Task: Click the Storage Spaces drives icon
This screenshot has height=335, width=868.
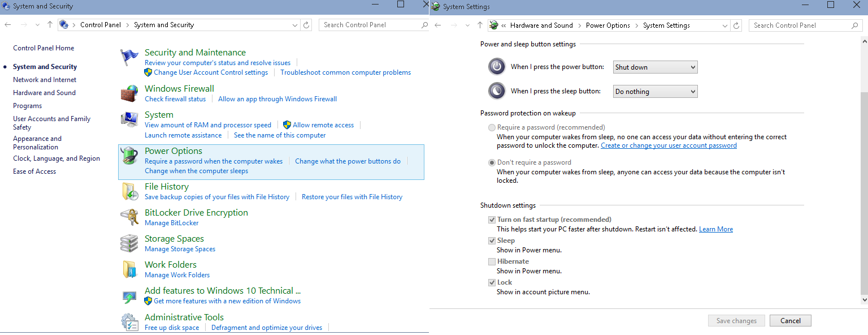Action: 129,244
